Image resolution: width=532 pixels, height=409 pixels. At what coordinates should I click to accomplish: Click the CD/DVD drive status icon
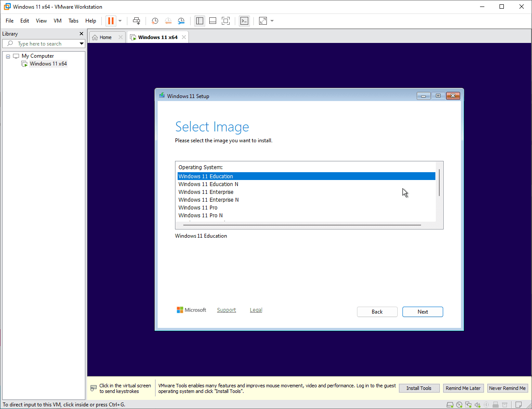pyautogui.click(x=459, y=405)
